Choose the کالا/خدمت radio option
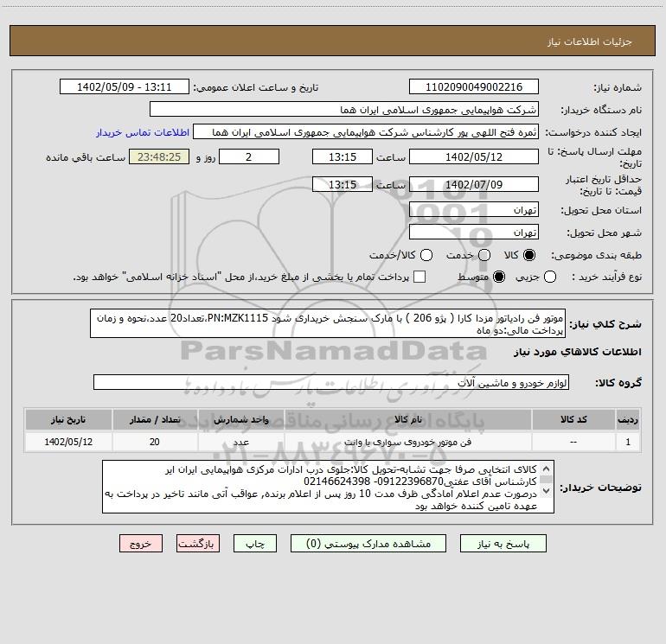 [x=426, y=255]
